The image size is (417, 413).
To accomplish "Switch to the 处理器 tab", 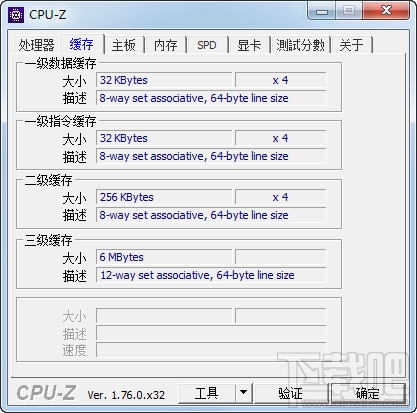I will pyautogui.click(x=36, y=45).
